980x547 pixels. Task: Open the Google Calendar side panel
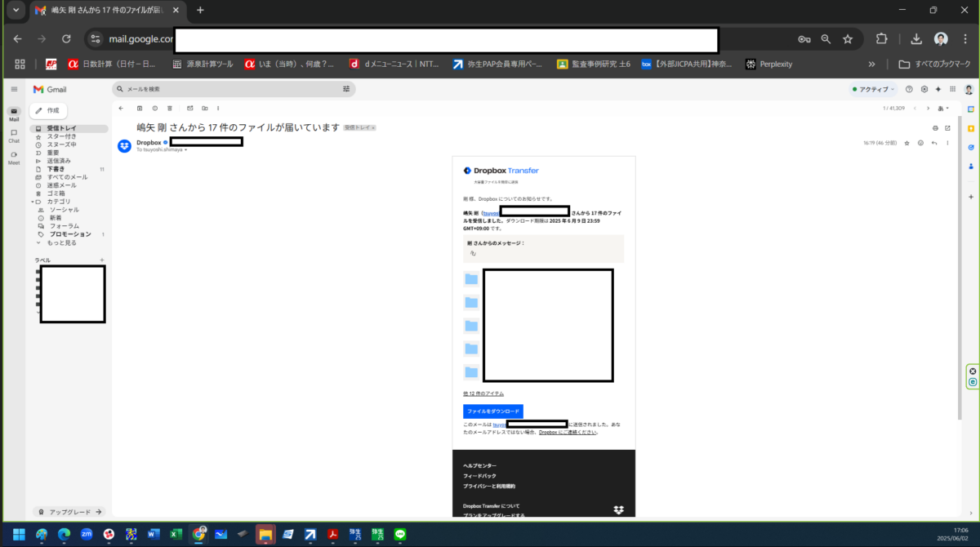click(971, 109)
